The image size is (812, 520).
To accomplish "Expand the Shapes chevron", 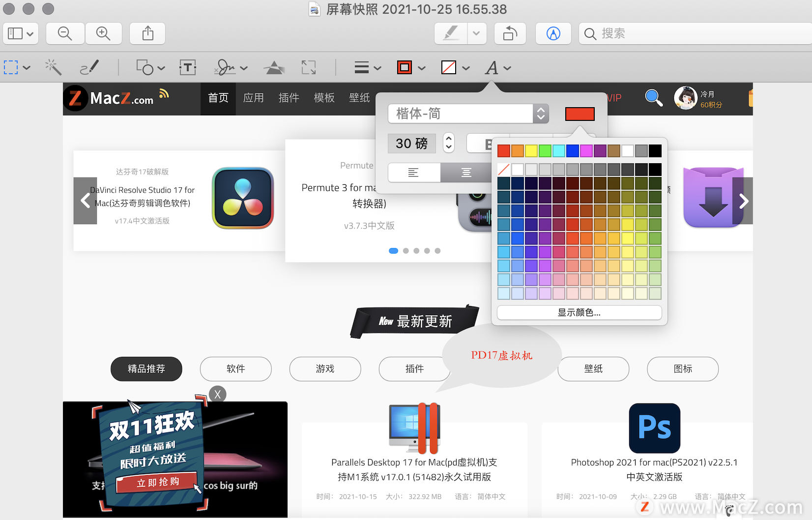I will pyautogui.click(x=161, y=68).
